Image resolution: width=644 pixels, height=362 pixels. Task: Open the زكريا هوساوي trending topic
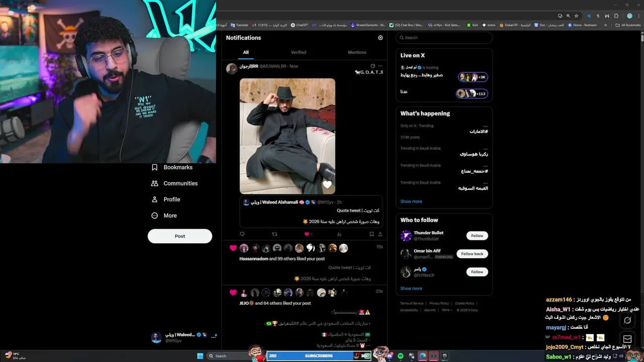tap(474, 154)
